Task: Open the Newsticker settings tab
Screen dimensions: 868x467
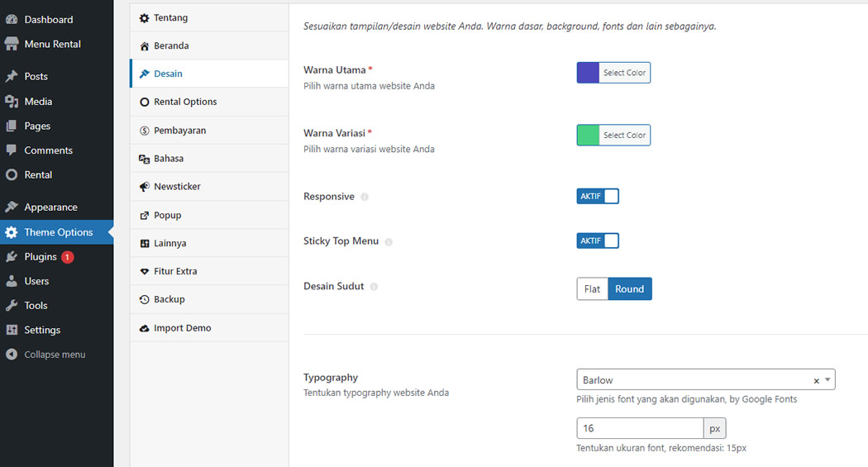Action: pos(209,187)
